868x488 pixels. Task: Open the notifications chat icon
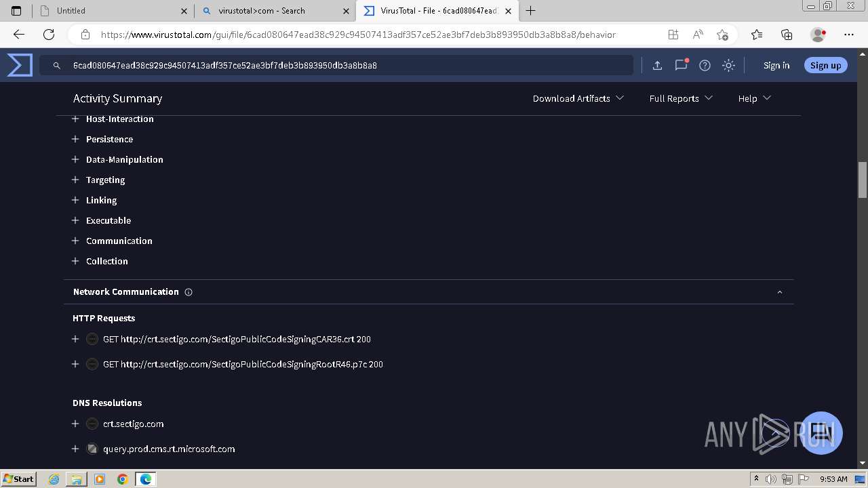tap(681, 65)
